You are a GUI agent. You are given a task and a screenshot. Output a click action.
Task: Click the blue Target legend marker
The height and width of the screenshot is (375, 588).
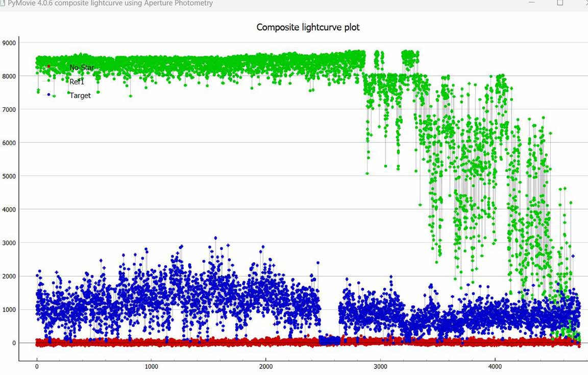48,95
